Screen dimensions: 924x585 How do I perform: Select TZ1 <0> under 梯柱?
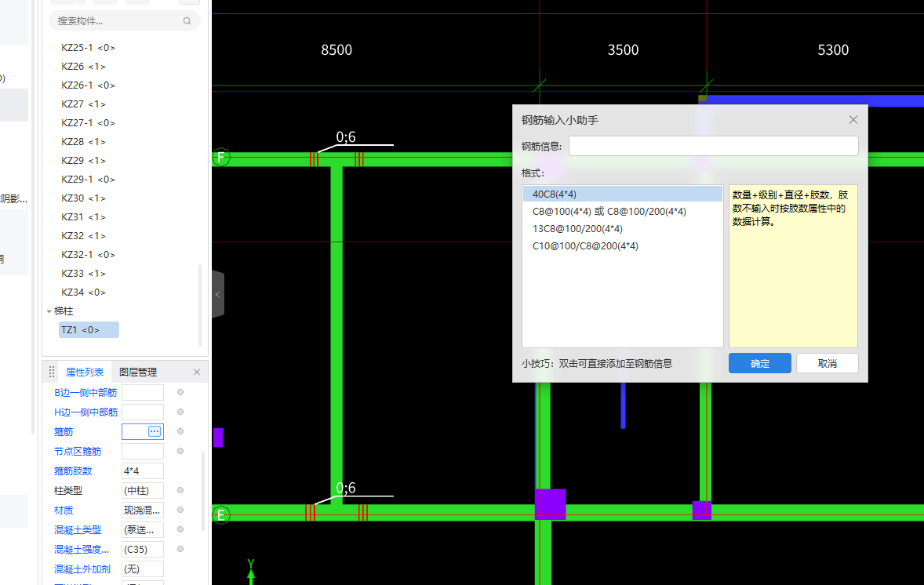point(89,330)
